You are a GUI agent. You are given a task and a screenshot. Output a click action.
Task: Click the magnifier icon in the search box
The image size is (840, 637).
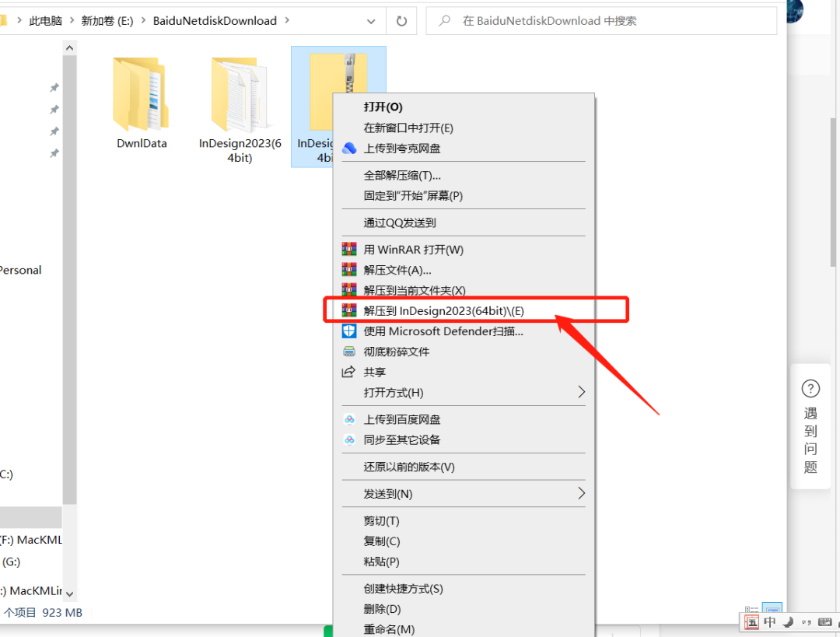click(x=443, y=20)
